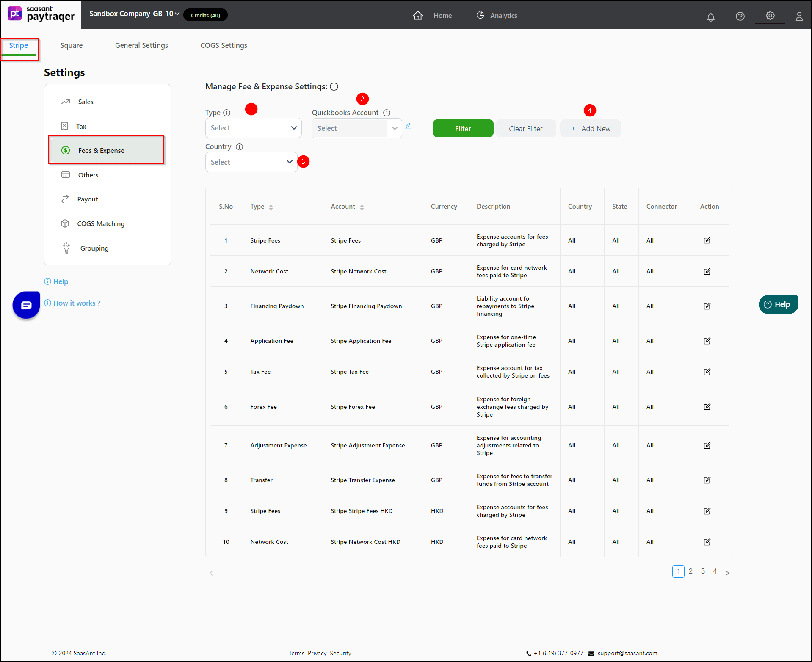Click the info icon beside Country label
This screenshot has height=662, width=812.
(x=239, y=146)
